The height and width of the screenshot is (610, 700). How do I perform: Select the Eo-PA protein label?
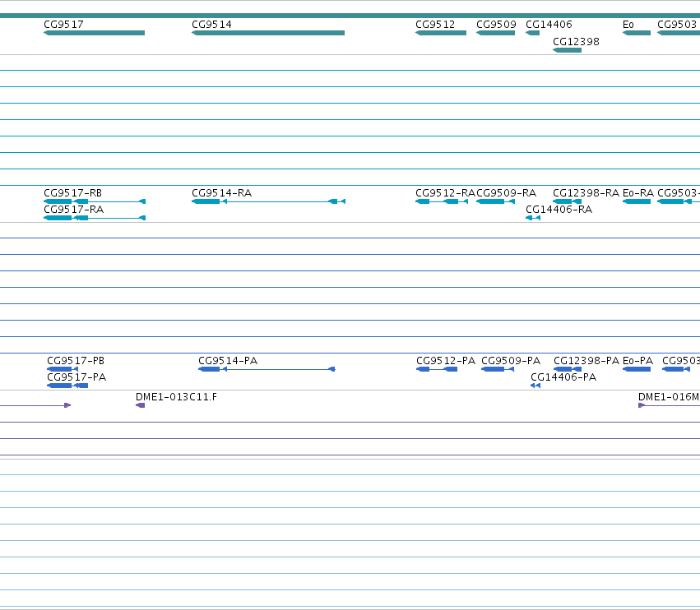tap(637, 361)
